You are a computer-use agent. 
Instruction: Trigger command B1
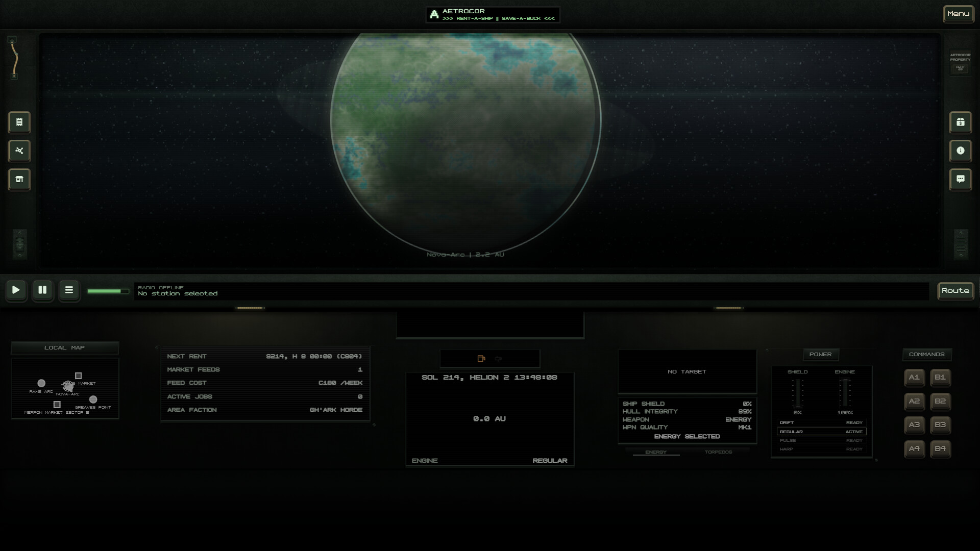940,378
